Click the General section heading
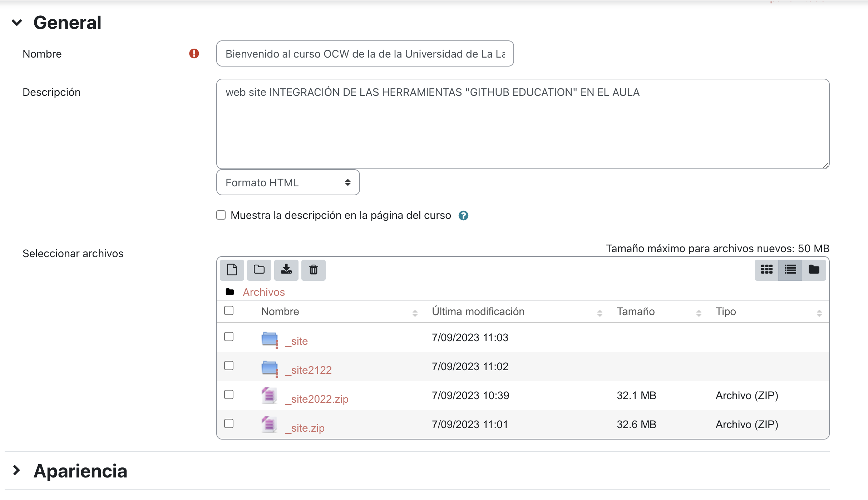 (67, 23)
